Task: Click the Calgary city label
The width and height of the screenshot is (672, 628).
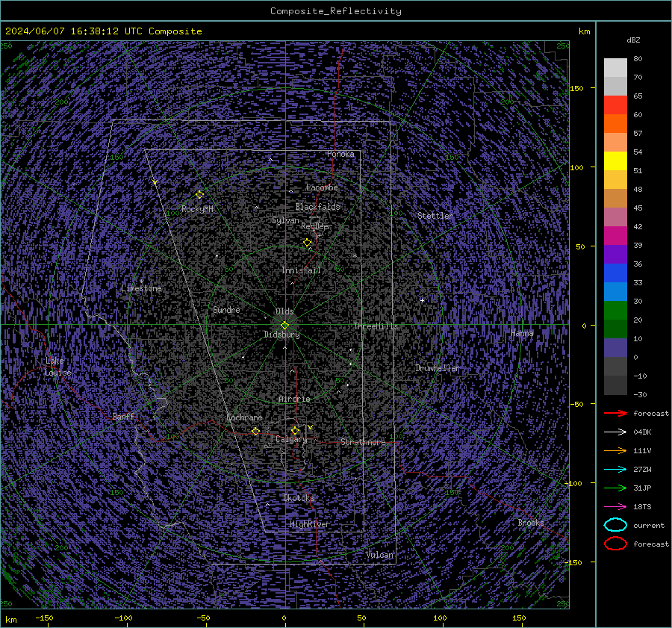Action: 291,439
